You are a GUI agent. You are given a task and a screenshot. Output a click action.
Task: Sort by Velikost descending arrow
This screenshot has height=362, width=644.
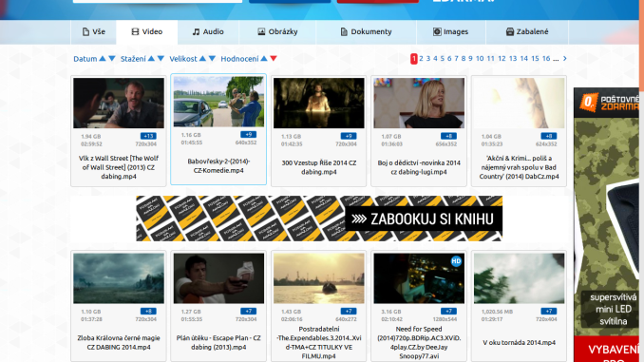[x=212, y=58]
